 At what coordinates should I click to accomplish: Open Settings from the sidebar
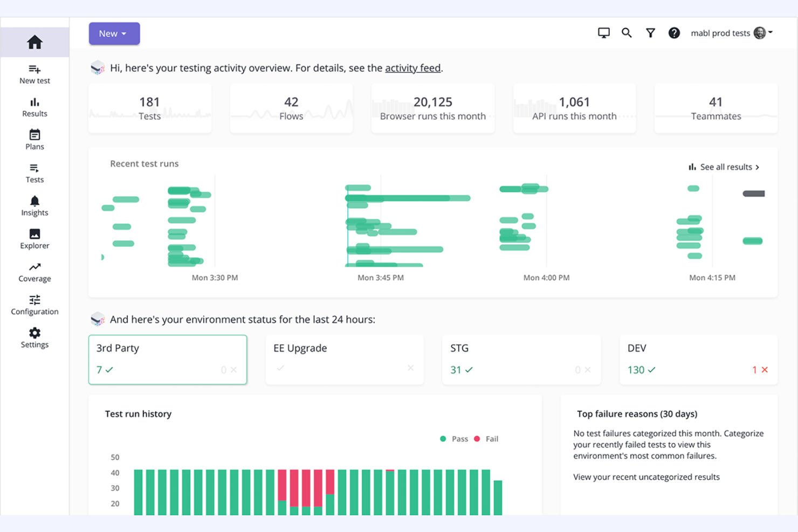pyautogui.click(x=35, y=333)
